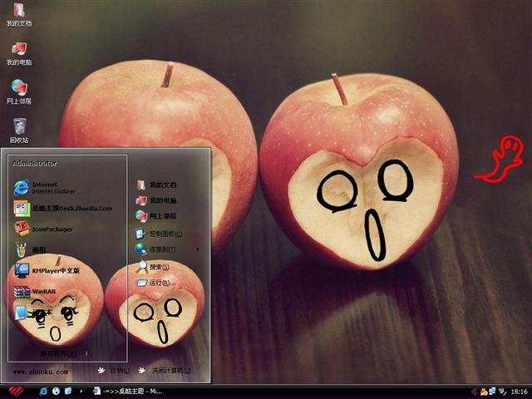
Task: Click the heart-shaped Start button
Action: (x=16, y=392)
